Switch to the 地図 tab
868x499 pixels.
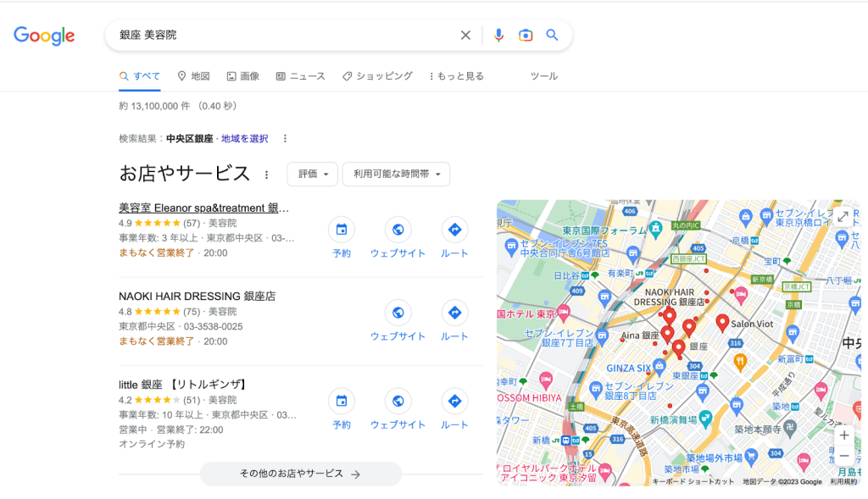click(194, 76)
